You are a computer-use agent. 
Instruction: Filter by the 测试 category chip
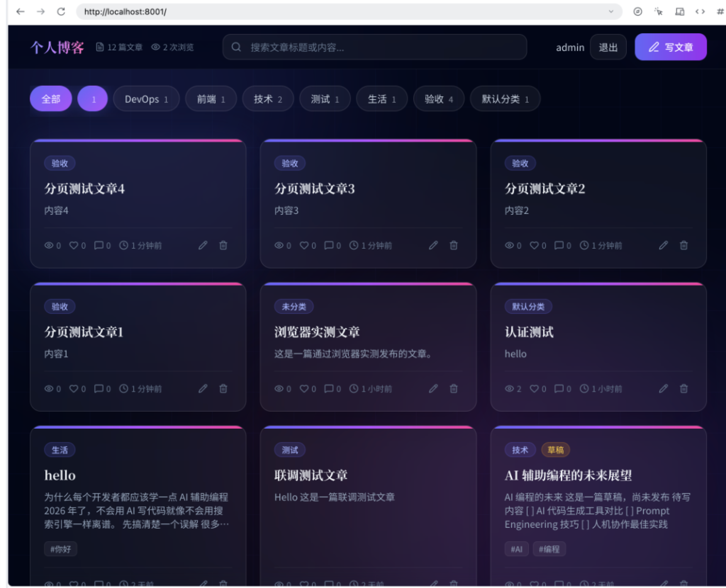325,99
